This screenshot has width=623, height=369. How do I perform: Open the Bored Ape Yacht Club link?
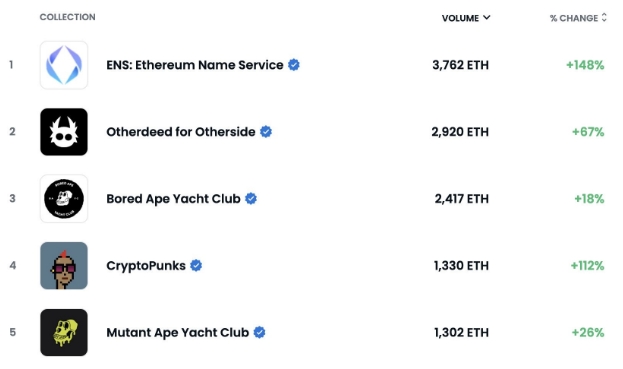[173, 199]
